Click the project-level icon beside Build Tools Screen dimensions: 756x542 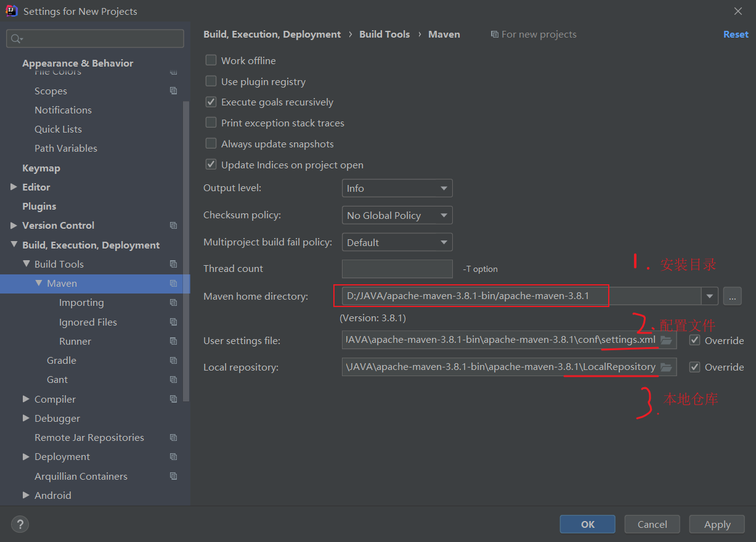click(173, 264)
